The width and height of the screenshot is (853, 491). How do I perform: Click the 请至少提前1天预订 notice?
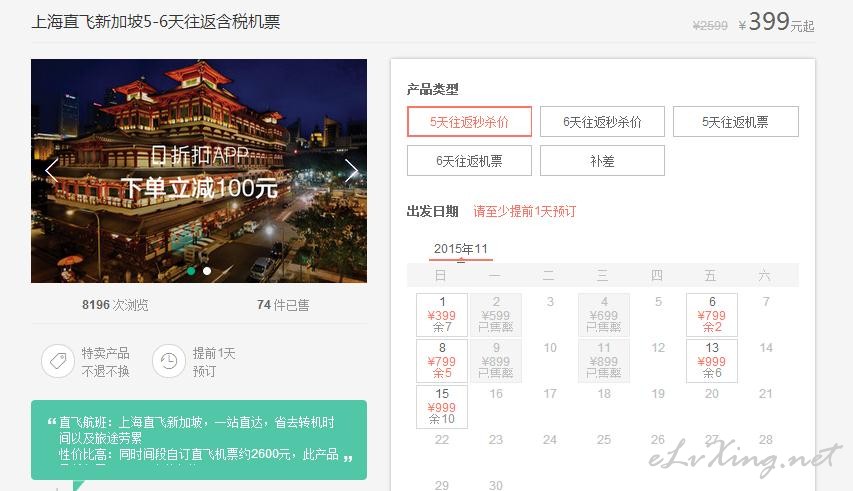524,212
